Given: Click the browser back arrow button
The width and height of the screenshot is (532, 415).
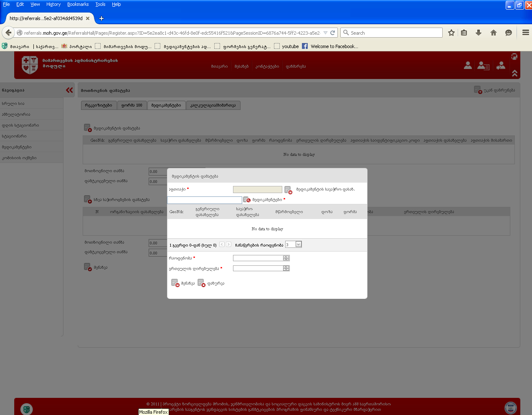Looking at the screenshot, I should (8, 33).
